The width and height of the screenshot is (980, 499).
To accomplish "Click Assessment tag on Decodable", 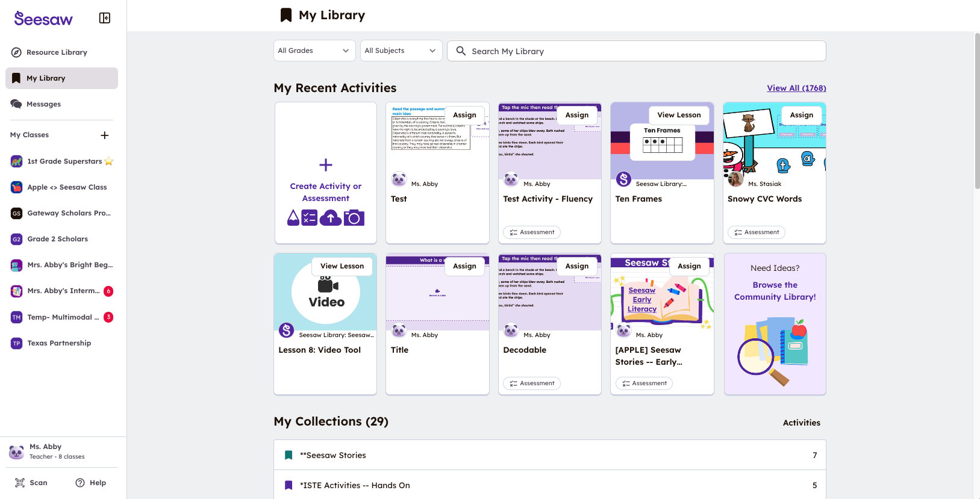I will coord(532,383).
